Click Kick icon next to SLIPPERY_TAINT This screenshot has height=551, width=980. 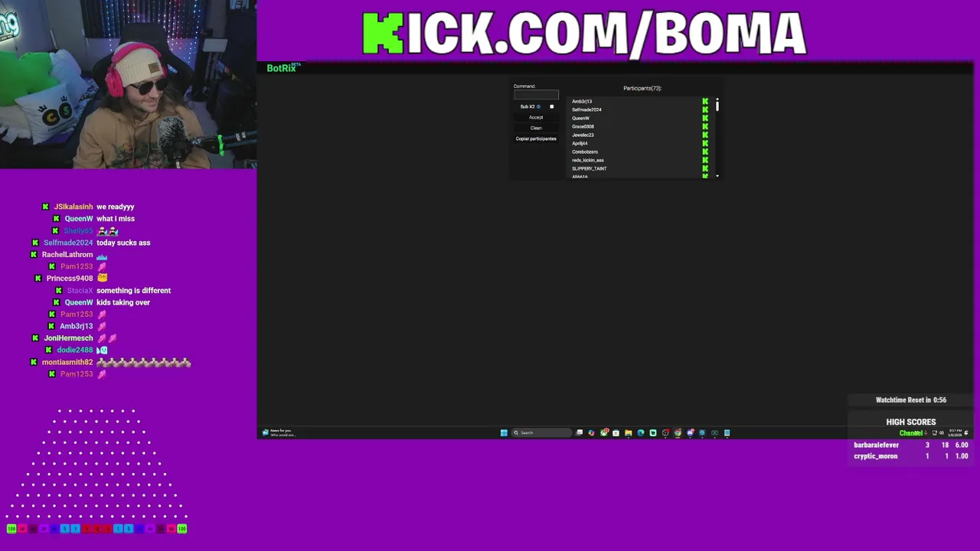pyautogui.click(x=705, y=168)
